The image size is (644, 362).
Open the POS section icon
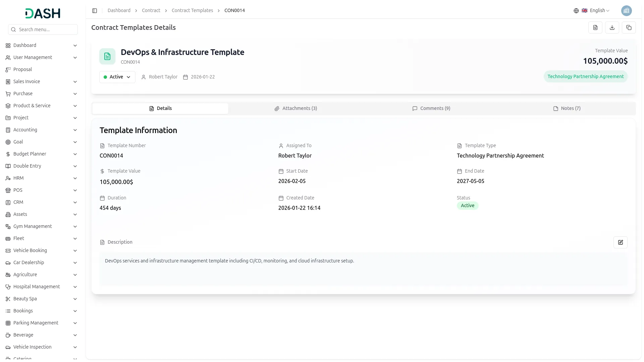pyautogui.click(x=8, y=190)
